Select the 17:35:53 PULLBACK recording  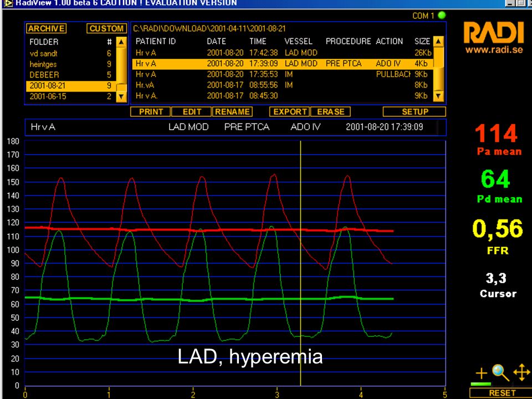point(283,74)
